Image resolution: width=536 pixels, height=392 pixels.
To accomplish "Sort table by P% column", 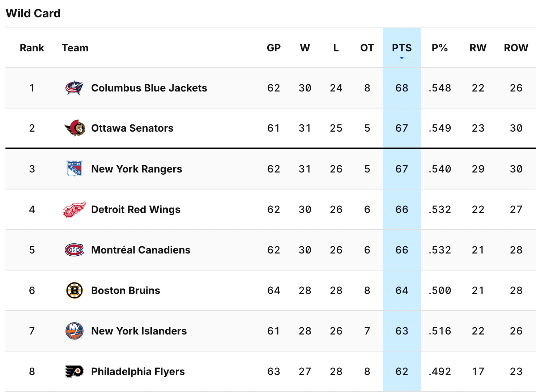I will 440,48.
